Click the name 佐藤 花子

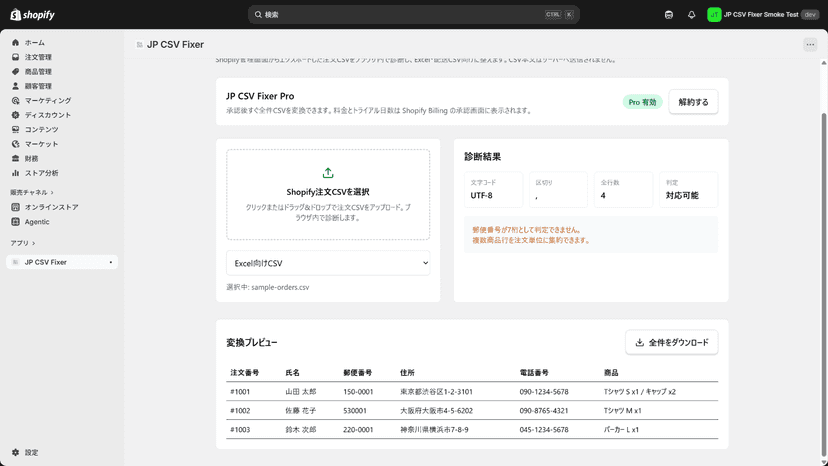(x=301, y=411)
